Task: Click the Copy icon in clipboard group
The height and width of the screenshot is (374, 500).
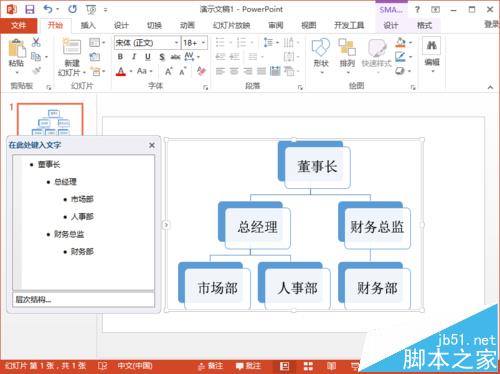Action: click(36, 57)
